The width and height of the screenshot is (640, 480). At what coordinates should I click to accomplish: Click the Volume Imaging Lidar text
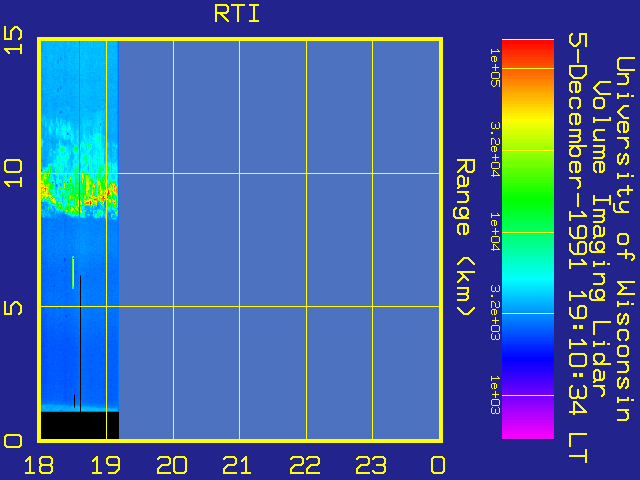600,239
